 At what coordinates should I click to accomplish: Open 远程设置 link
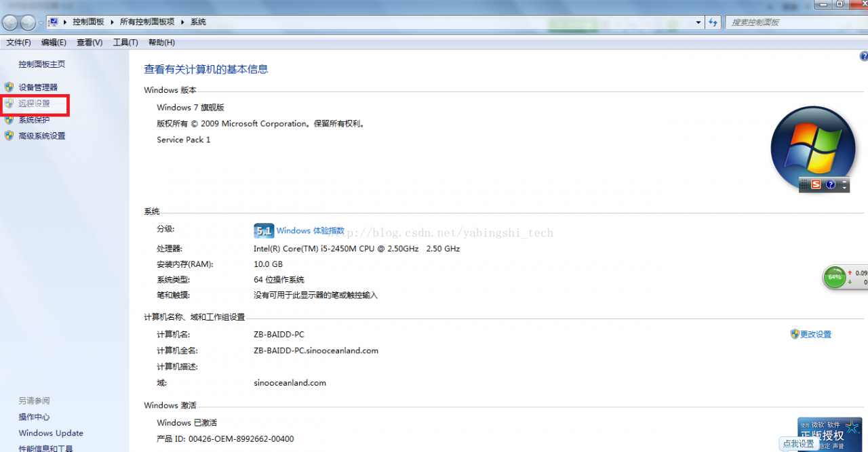(x=34, y=104)
